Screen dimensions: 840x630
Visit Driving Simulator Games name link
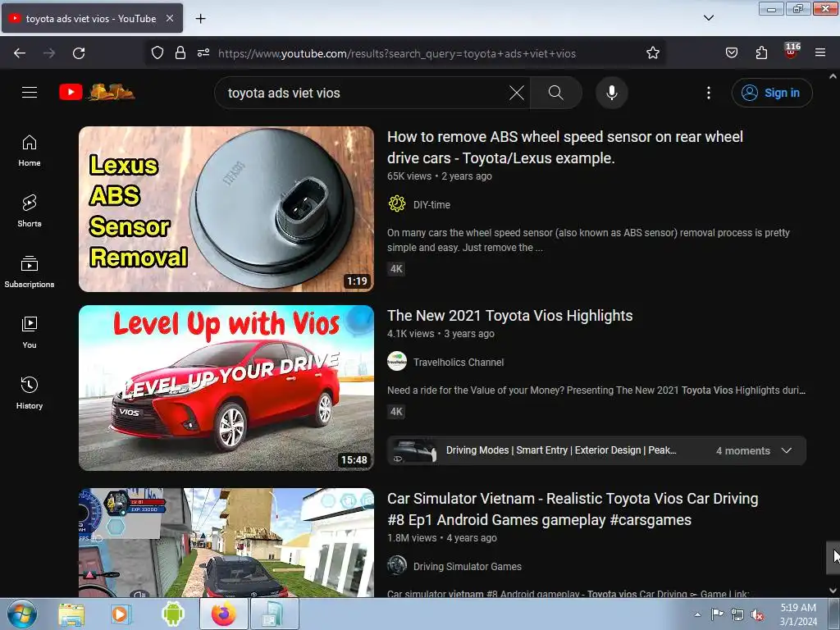pos(467,566)
